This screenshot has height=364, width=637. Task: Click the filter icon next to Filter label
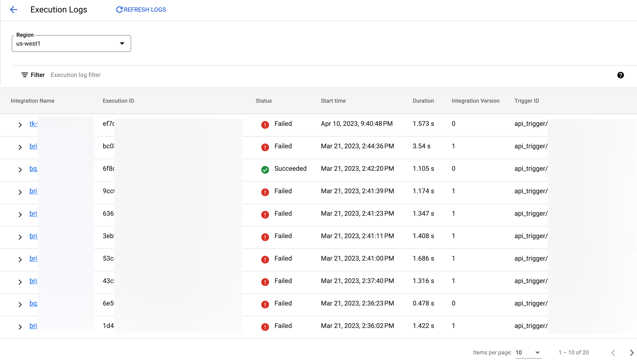(x=24, y=75)
